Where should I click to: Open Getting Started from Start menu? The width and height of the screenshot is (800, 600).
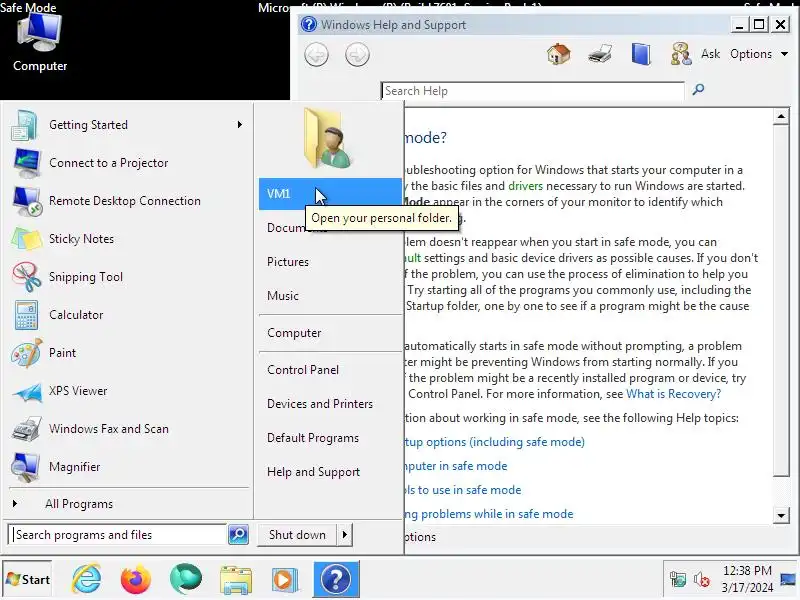tap(127, 125)
